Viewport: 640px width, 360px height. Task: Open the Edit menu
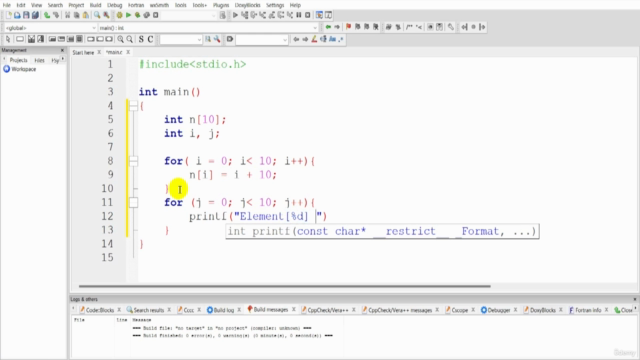point(21,5)
